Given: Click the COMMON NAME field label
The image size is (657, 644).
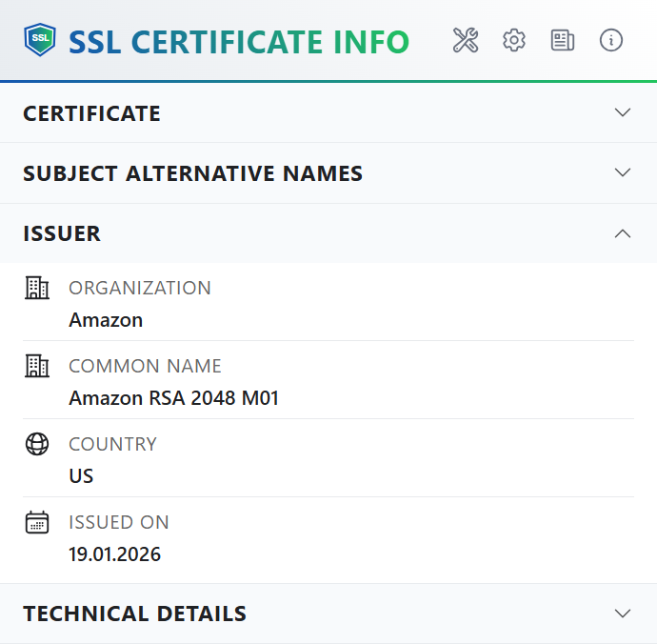Looking at the screenshot, I should [145, 366].
